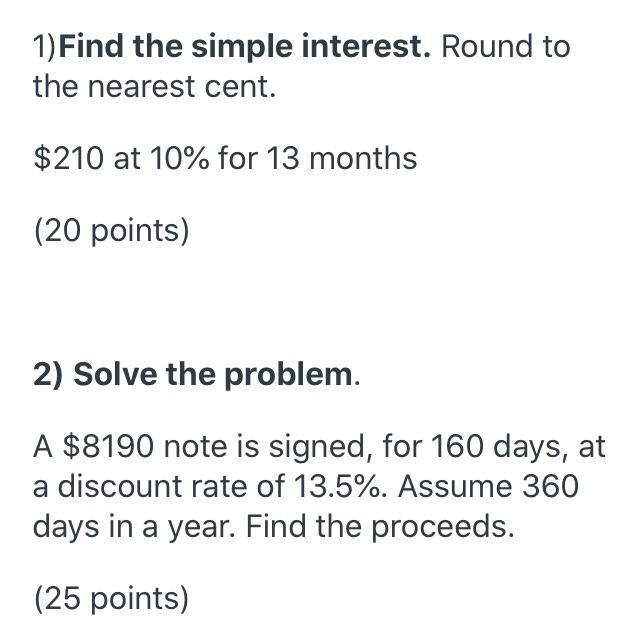The image size is (640, 636).
Task: Click the '2) Solve the problem' heading
Action: (x=193, y=375)
